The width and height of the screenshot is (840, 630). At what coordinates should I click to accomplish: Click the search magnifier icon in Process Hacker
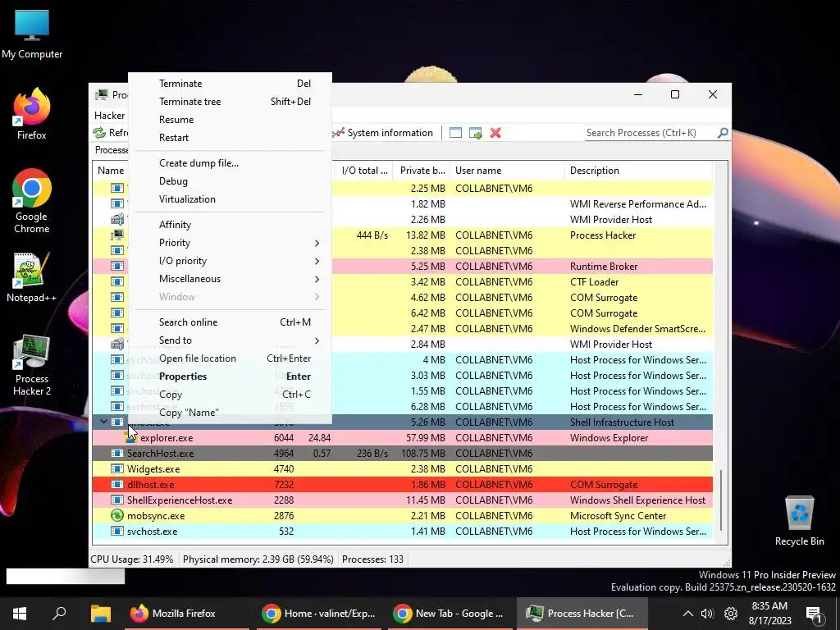click(x=723, y=132)
